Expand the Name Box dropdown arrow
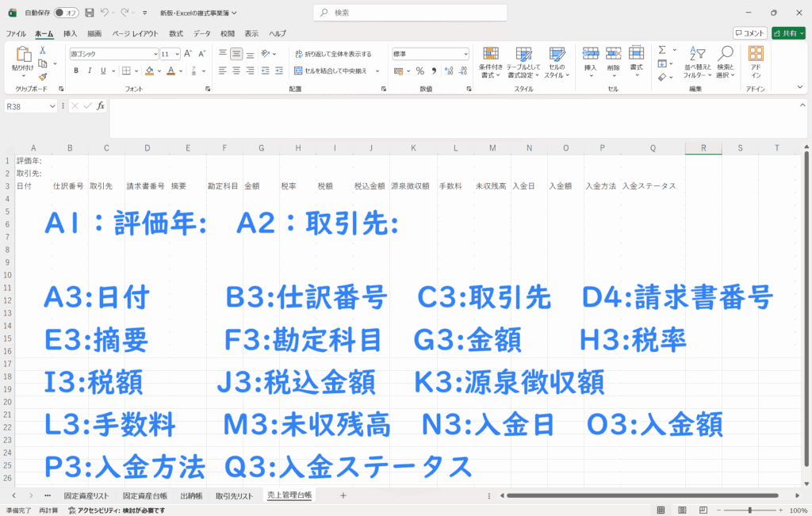812x516 pixels. point(53,106)
